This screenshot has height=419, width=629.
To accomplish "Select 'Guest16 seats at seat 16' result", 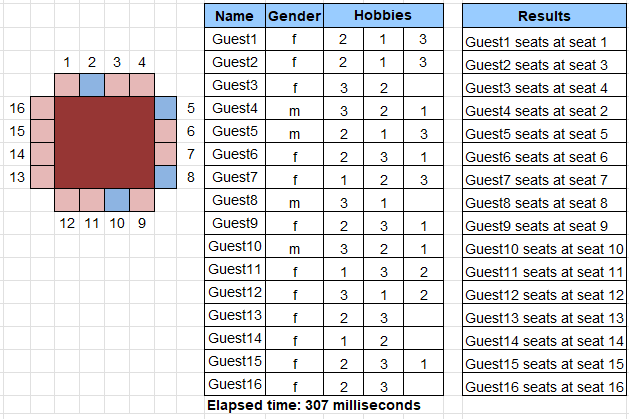I will click(x=544, y=386).
